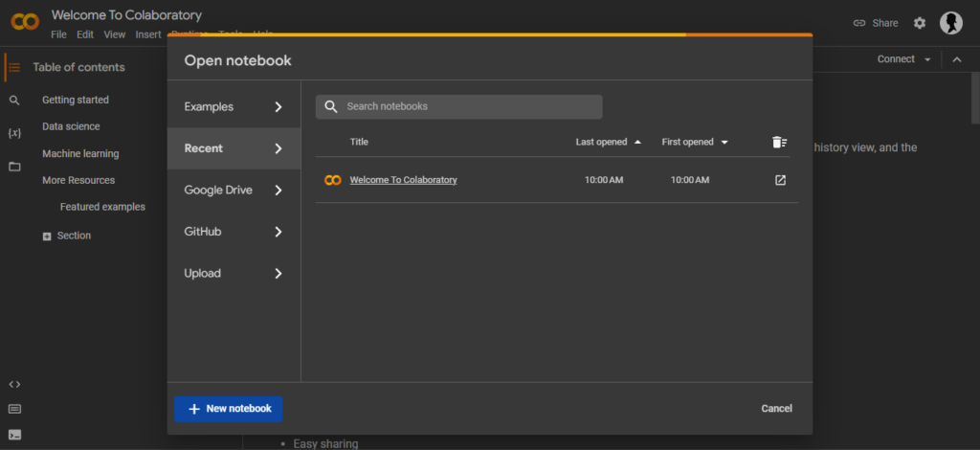Sort notebooks by Last opened column
The width and height of the screenshot is (980, 450).
(608, 142)
